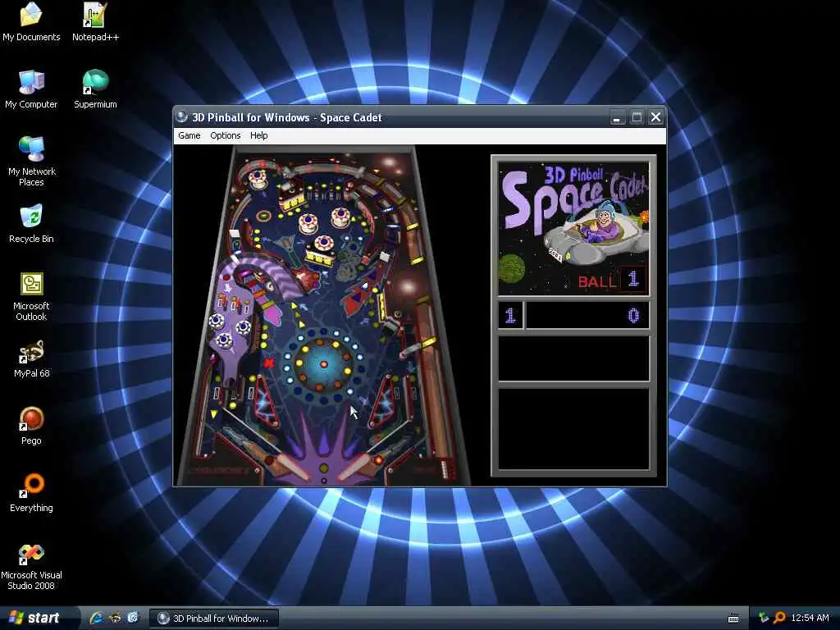Select the My Computer desktop icon
The height and width of the screenshot is (630, 840).
click(31, 89)
